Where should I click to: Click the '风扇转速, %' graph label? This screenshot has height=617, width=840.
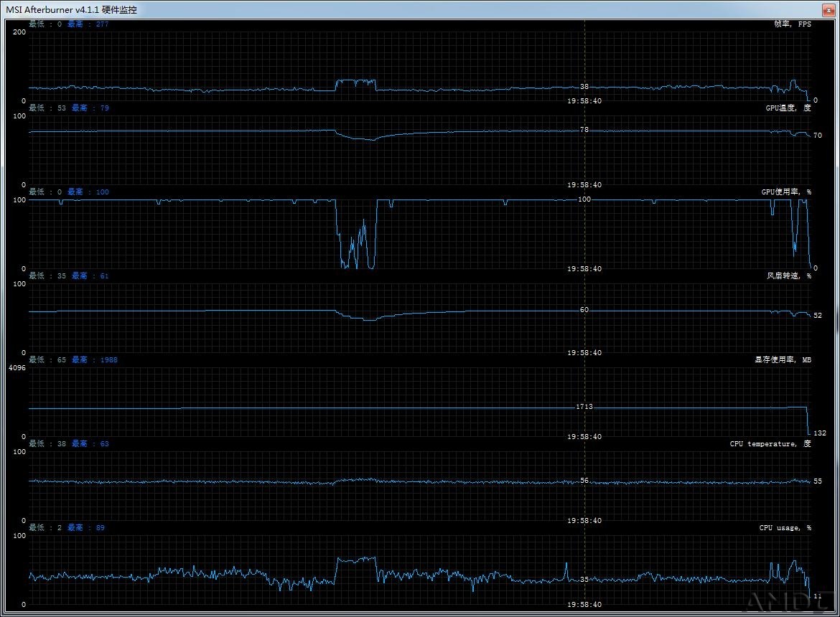tap(788, 276)
